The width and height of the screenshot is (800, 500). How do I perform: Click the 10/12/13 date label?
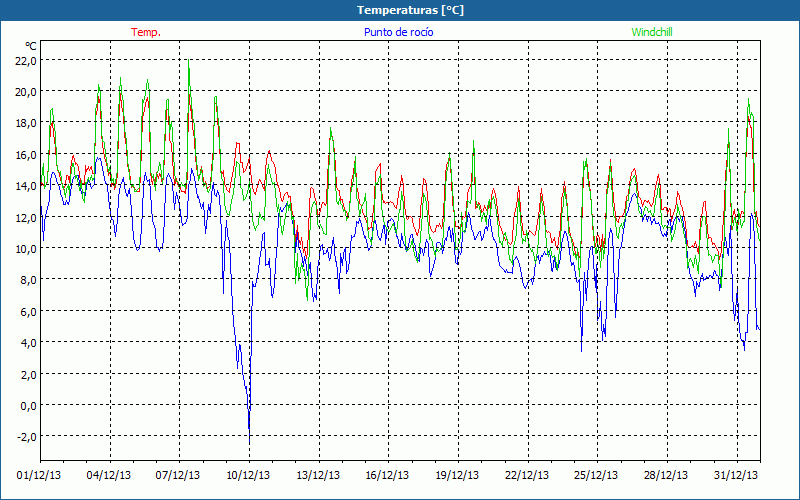(x=248, y=476)
